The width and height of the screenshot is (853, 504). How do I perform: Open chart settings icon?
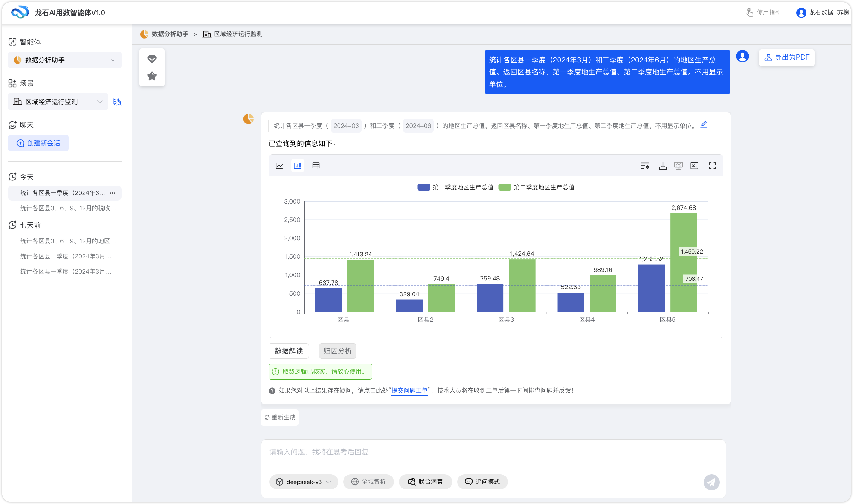645,166
